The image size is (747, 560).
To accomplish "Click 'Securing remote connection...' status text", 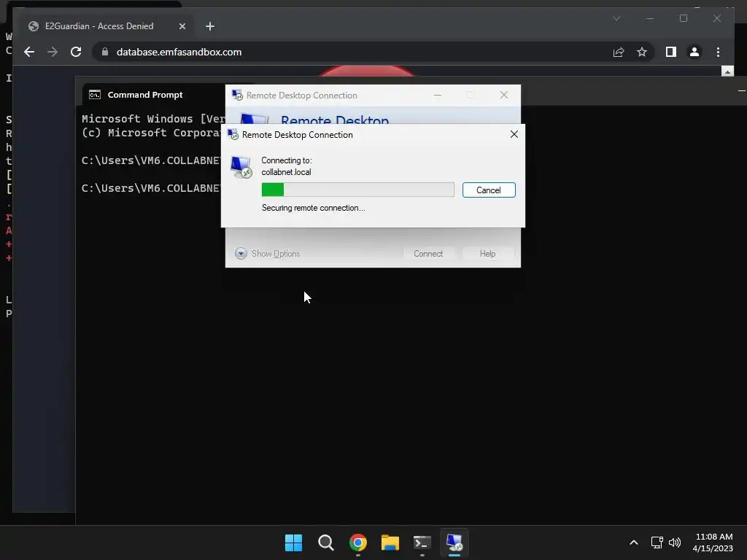I will (x=313, y=208).
